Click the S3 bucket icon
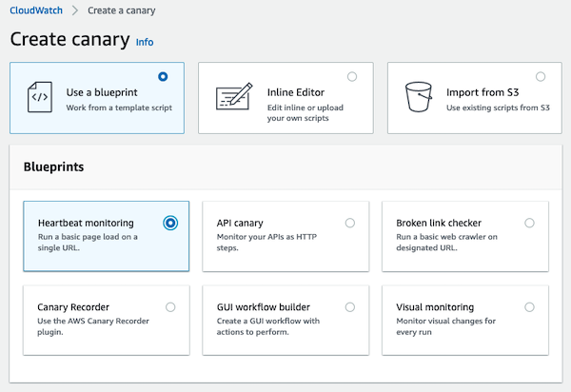Image resolution: width=571 pixels, height=392 pixels. coord(419,97)
